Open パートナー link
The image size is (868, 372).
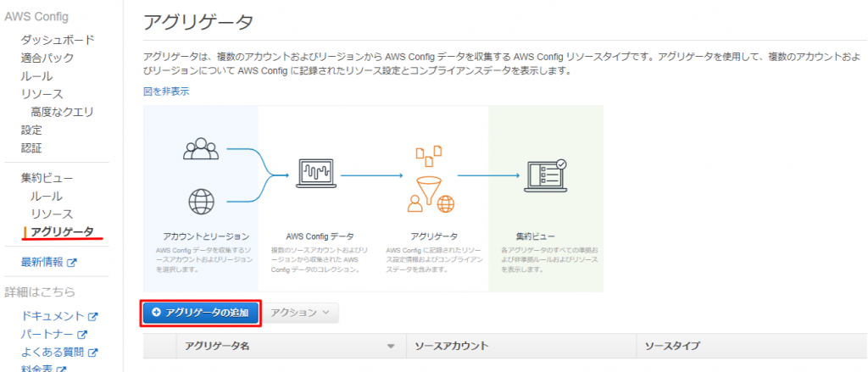[47, 335]
